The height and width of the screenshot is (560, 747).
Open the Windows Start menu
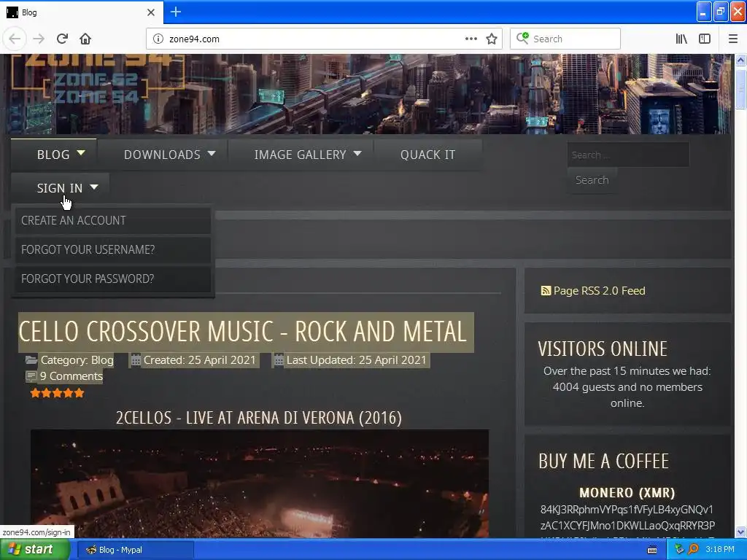[x=35, y=550]
